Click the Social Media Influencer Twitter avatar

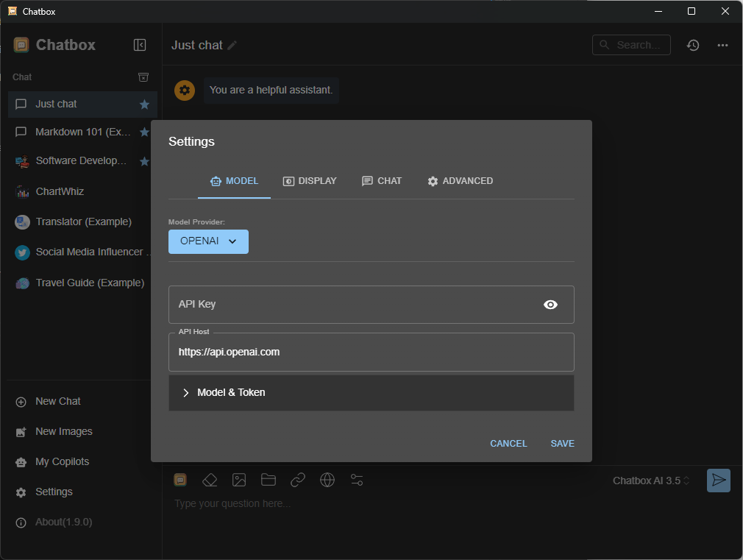point(22,252)
